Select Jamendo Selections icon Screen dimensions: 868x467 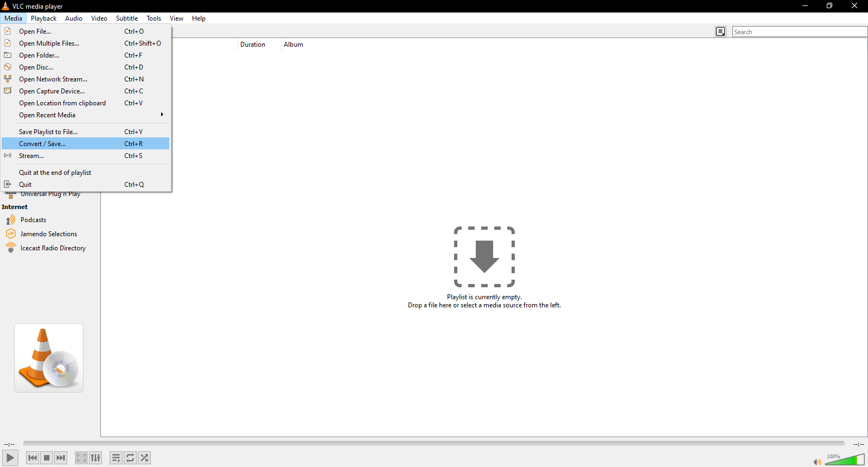pyautogui.click(x=11, y=234)
